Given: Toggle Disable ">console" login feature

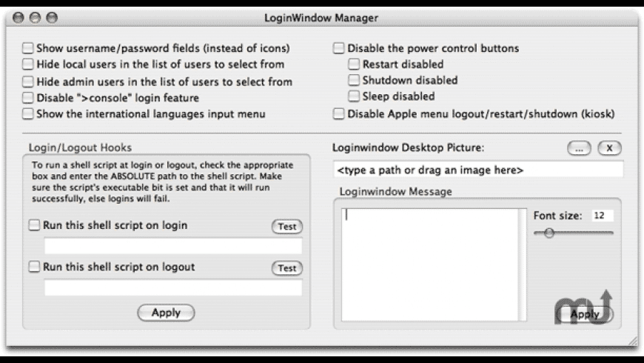Looking at the screenshot, I should (x=27, y=98).
